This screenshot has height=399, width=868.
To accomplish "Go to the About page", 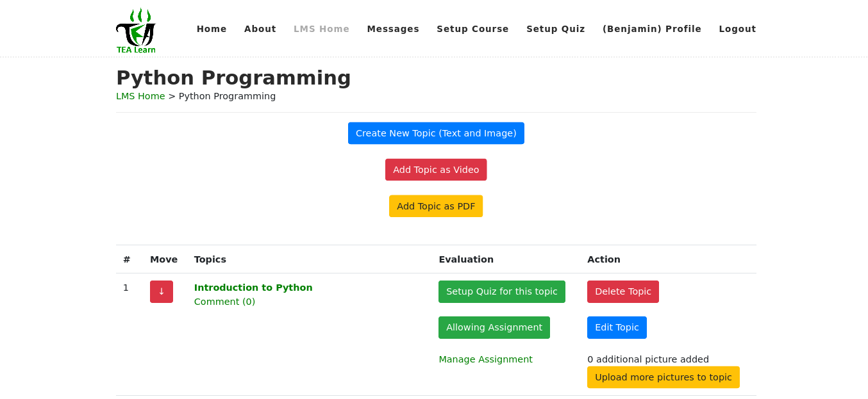I will [x=260, y=29].
